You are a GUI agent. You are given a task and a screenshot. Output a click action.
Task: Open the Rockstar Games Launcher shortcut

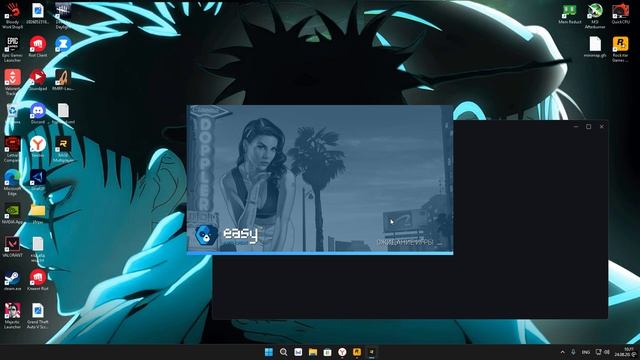(x=620, y=49)
